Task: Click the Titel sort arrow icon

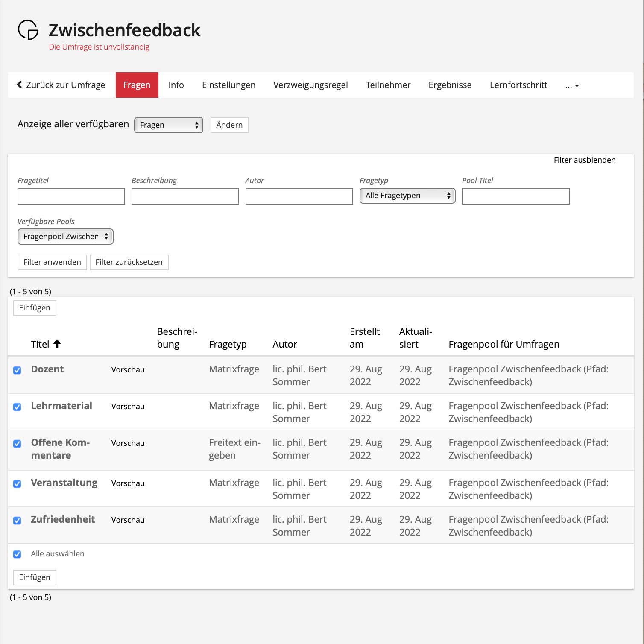Action: point(57,344)
